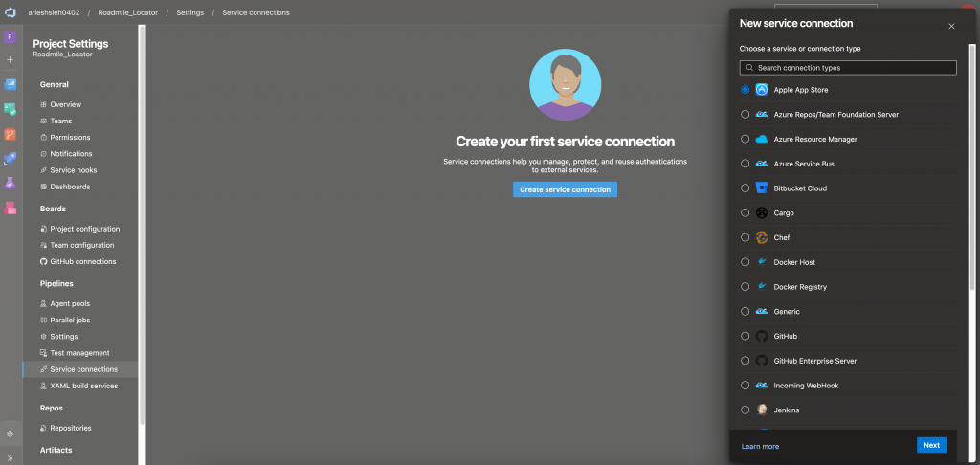The width and height of the screenshot is (980, 465).
Task: Select the Docker Registry radio button
Action: coord(745,287)
